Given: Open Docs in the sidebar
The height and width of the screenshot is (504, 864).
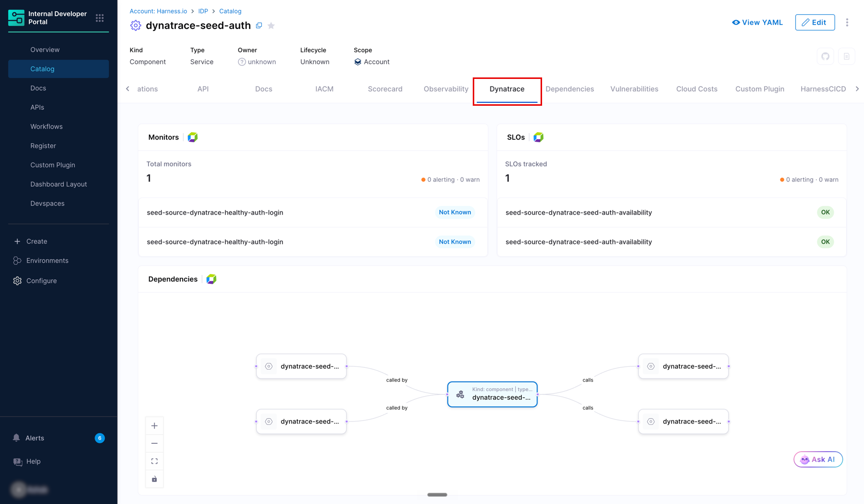Looking at the screenshot, I should [58, 88].
